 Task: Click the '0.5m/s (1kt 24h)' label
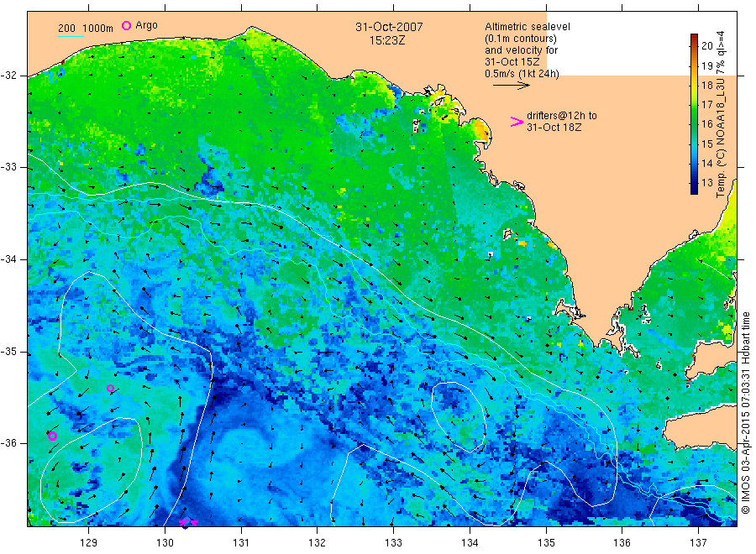coord(522,74)
